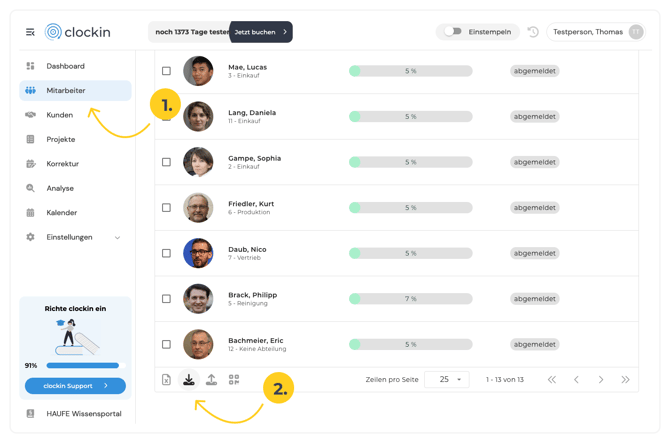Collapse sidebar with hamburger menu icon
670x443 pixels.
click(x=30, y=32)
